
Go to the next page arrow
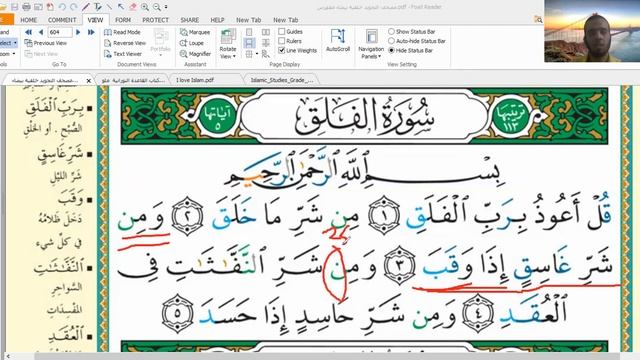(78, 32)
